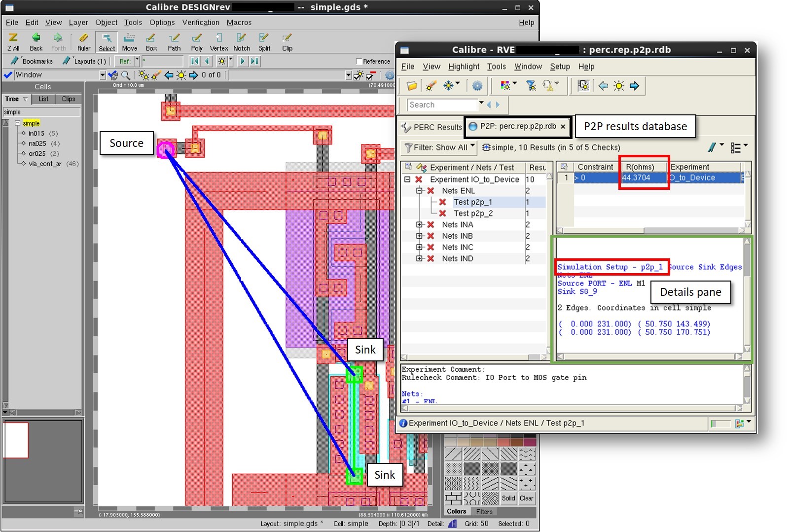Open RVE Highlight menu
790x532 pixels.
tap(464, 67)
